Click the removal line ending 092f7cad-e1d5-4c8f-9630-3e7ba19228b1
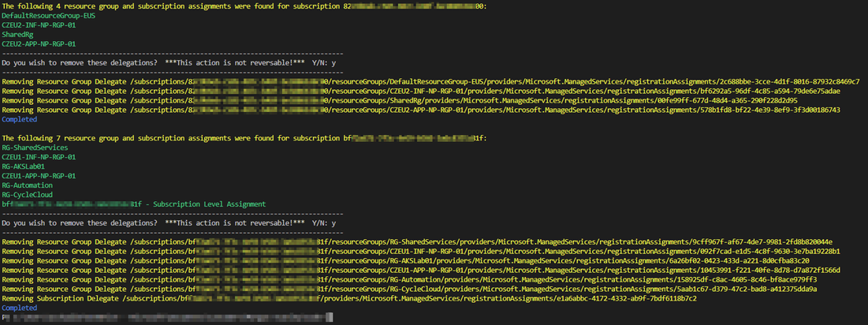 click(421, 252)
